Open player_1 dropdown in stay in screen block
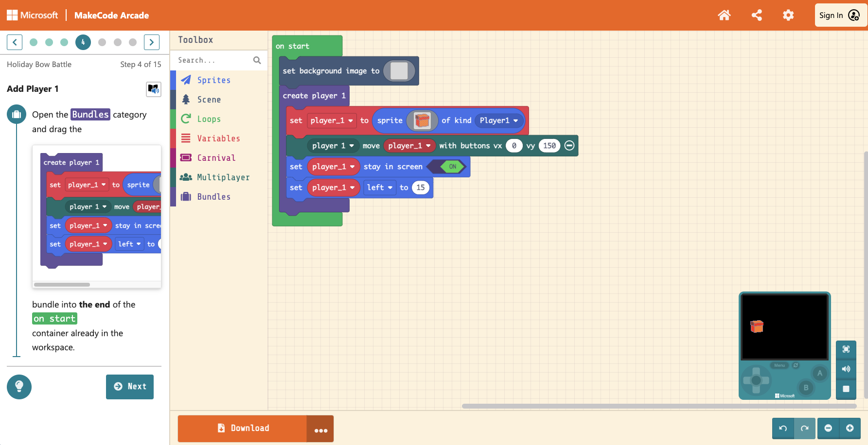This screenshot has width=868, height=445. tap(334, 167)
